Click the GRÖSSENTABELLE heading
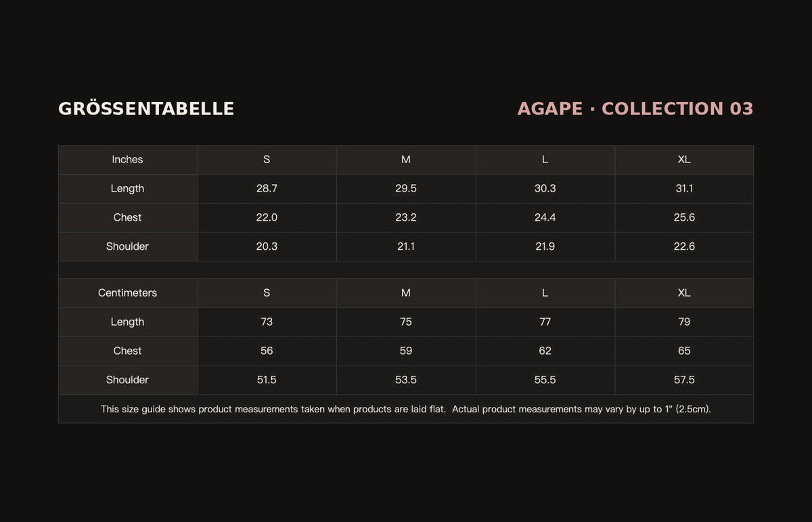 pos(146,109)
